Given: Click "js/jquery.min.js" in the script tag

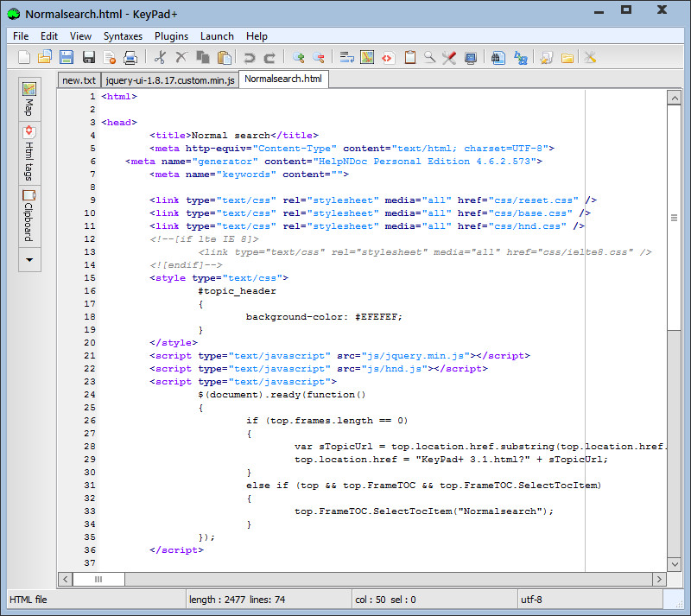Looking at the screenshot, I should (x=415, y=355).
